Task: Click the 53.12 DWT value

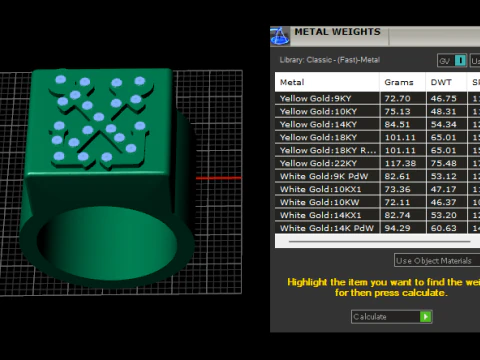Action: [x=443, y=177]
